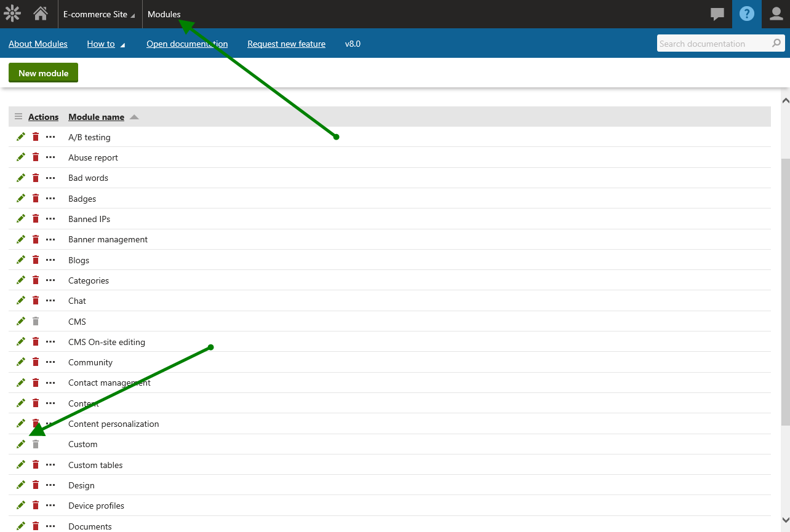Click Open documentation link
Viewport: 790px width, 532px height.
point(187,44)
